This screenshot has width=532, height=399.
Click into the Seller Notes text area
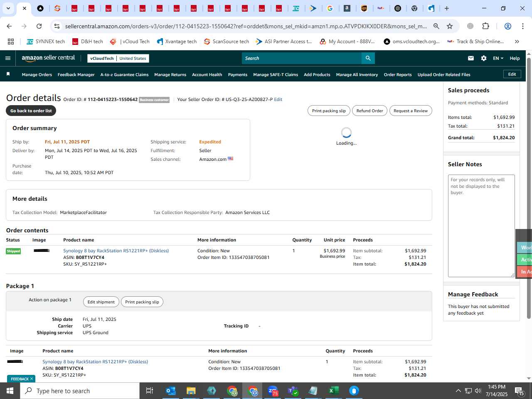coord(481,226)
